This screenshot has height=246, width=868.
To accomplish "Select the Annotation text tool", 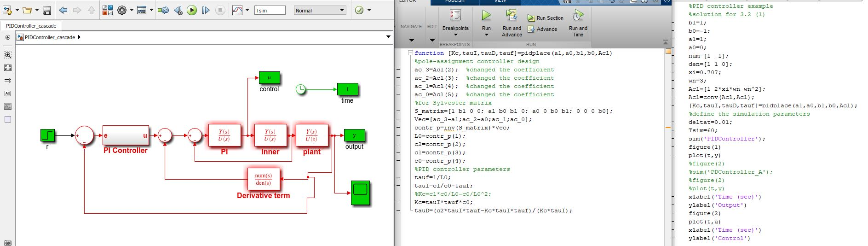I will click(8, 94).
